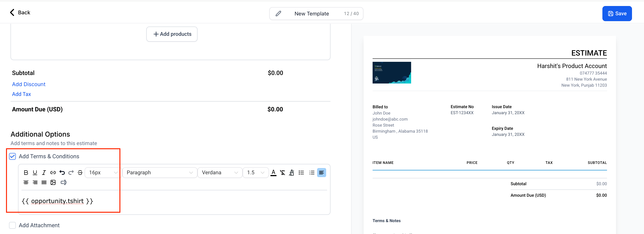Clear text formatting
The height and width of the screenshot is (234, 644).
pos(283,172)
